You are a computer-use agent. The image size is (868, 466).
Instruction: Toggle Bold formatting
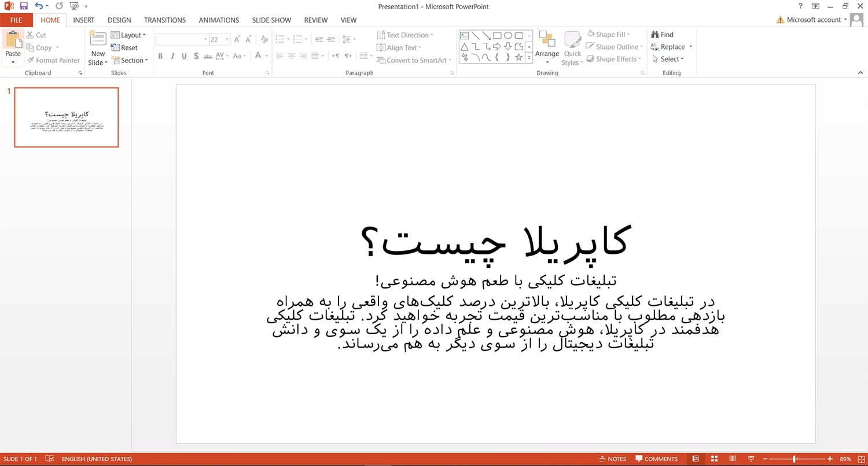click(x=160, y=56)
